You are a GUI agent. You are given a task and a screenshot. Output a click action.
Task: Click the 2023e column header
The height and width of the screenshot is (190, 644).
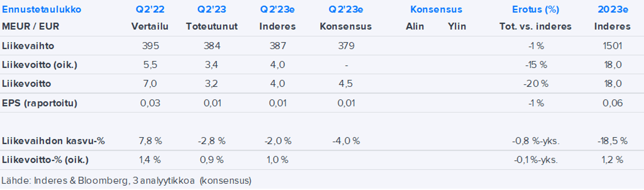[x=612, y=10]
